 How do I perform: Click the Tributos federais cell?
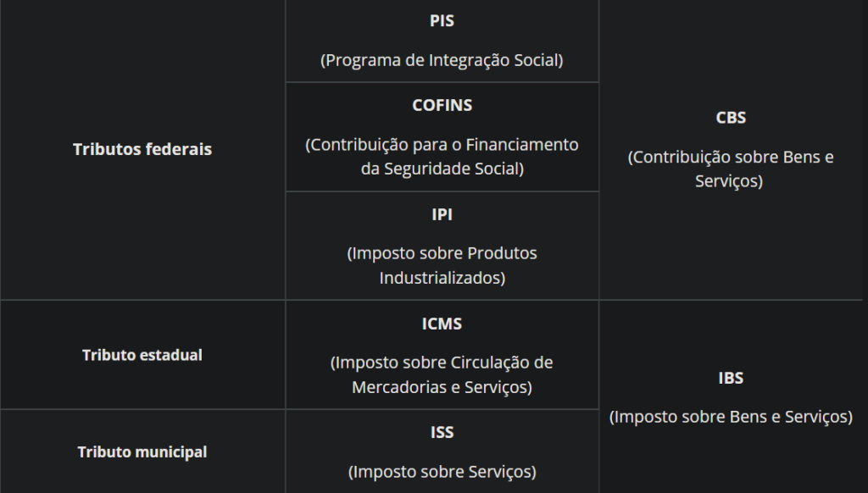(142, 149)
